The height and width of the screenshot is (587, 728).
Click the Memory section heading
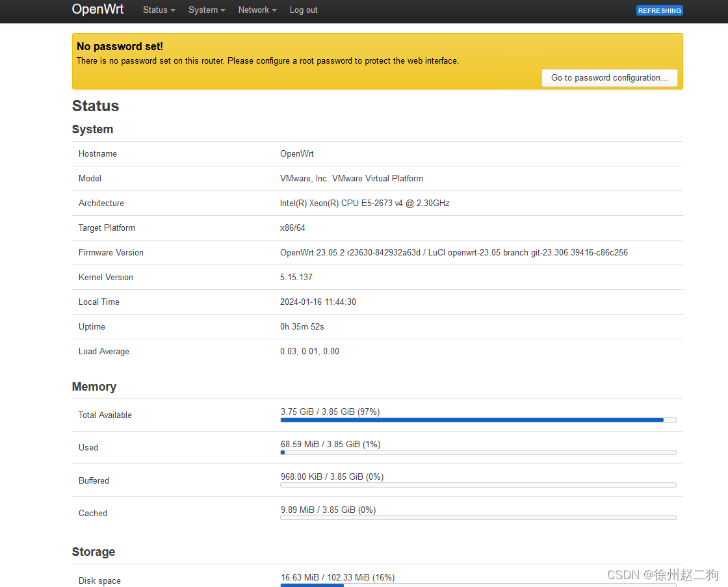click(x=94, y=386)
